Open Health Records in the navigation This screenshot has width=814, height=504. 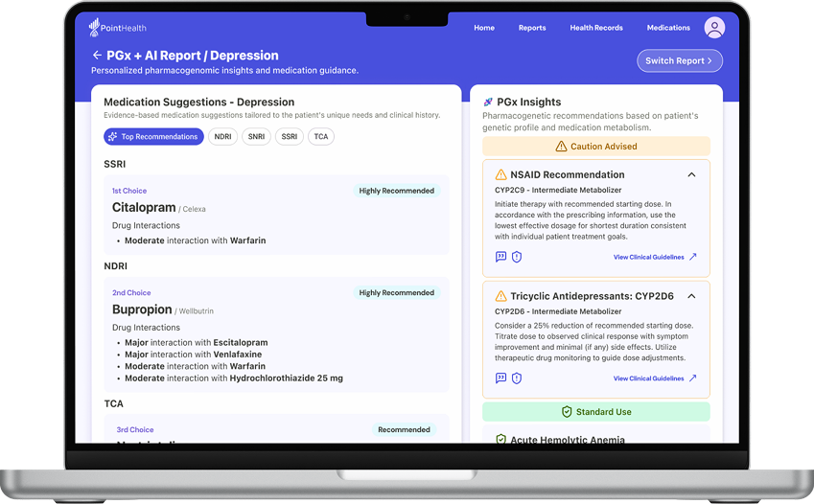(x=596, y=28)
